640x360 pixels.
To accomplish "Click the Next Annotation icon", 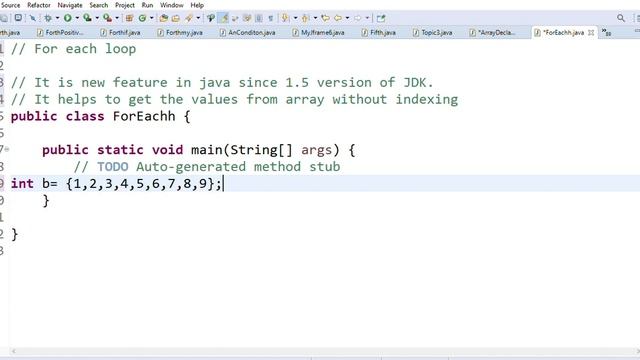I will (285, 18).
